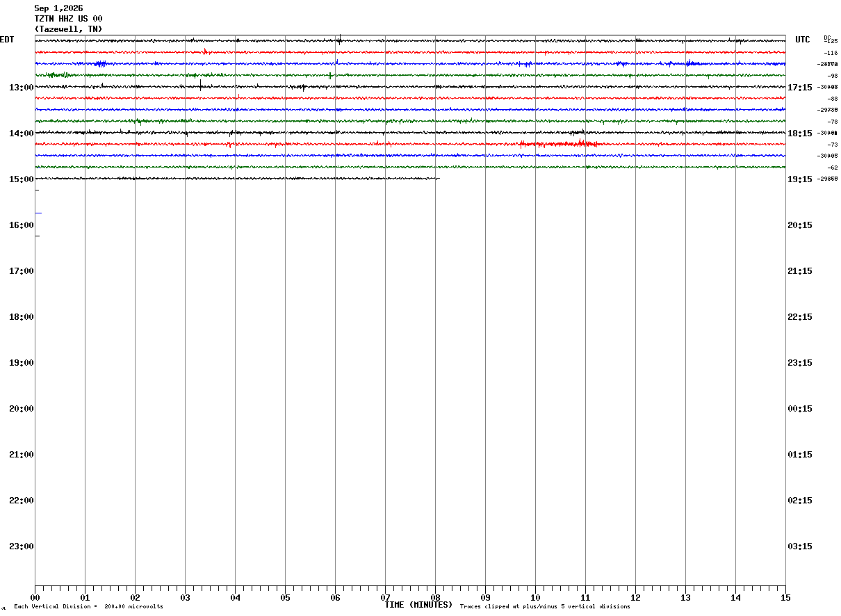
Task: Click the UTC column header
Action: 803,40
